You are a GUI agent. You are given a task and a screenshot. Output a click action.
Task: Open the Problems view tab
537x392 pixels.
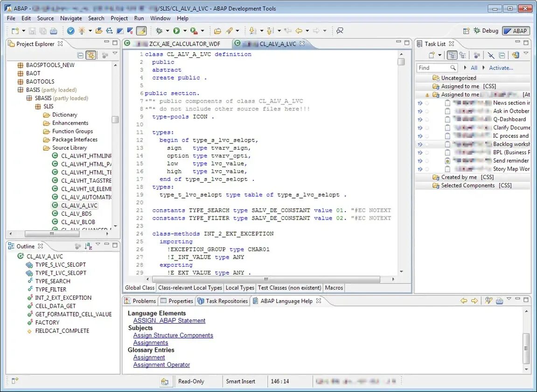140,301
